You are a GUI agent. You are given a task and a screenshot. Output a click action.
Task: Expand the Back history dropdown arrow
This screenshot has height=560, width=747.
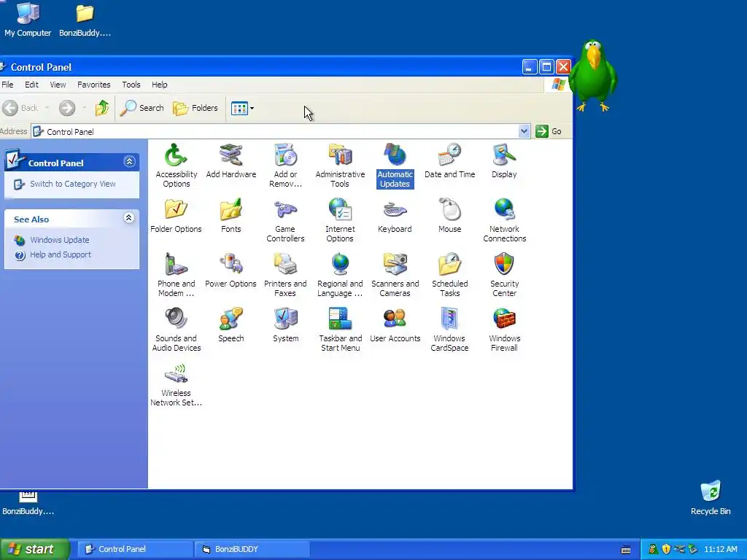tap(47, 108)
